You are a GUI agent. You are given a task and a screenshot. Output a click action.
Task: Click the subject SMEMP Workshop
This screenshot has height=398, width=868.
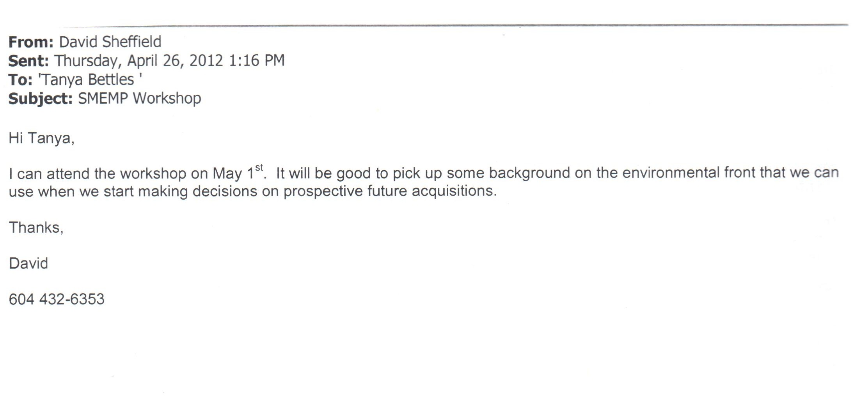[x=140, y=98]
